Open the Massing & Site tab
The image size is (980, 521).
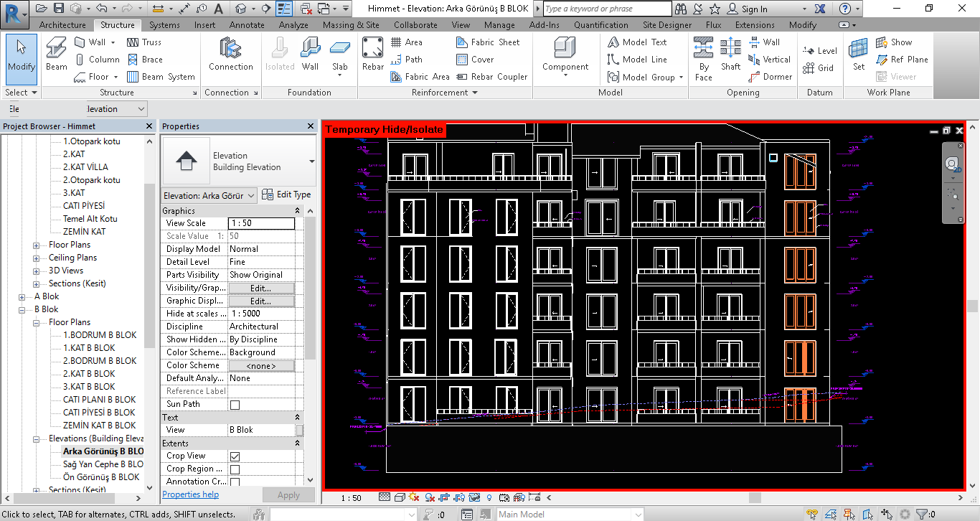pyautogui.click(x=351, y=25)
